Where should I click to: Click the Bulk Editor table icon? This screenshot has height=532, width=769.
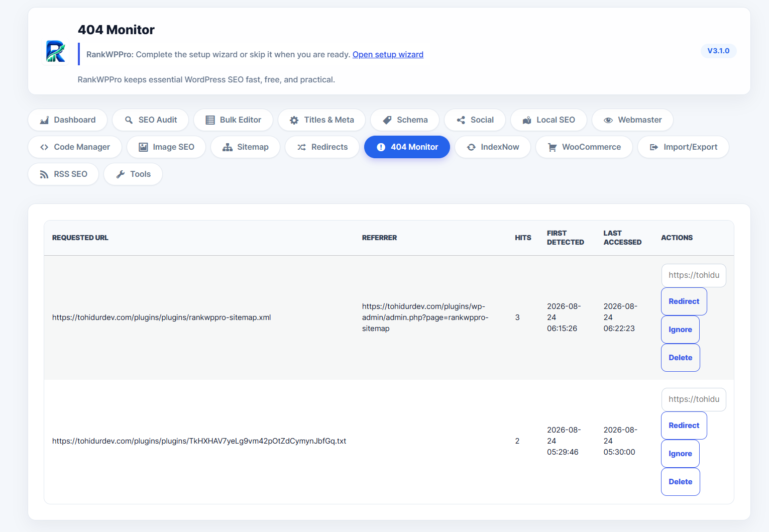(x=210, y=120)
